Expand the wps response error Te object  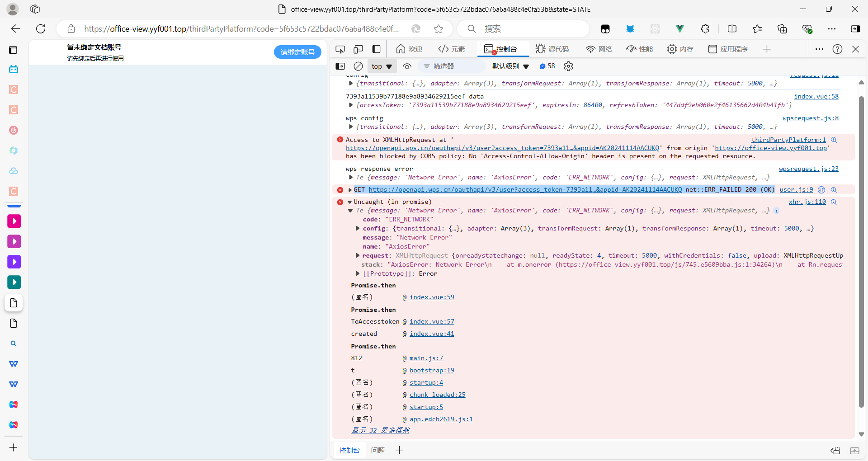point(351,177)
